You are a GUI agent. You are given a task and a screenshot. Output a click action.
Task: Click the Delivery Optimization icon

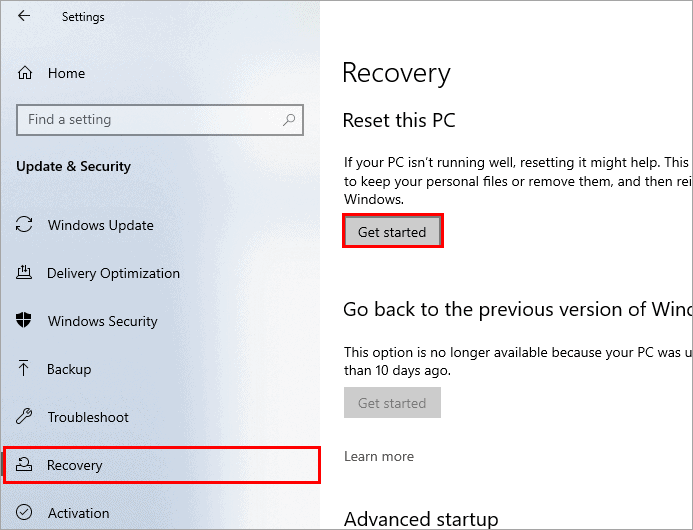(25, 274)
